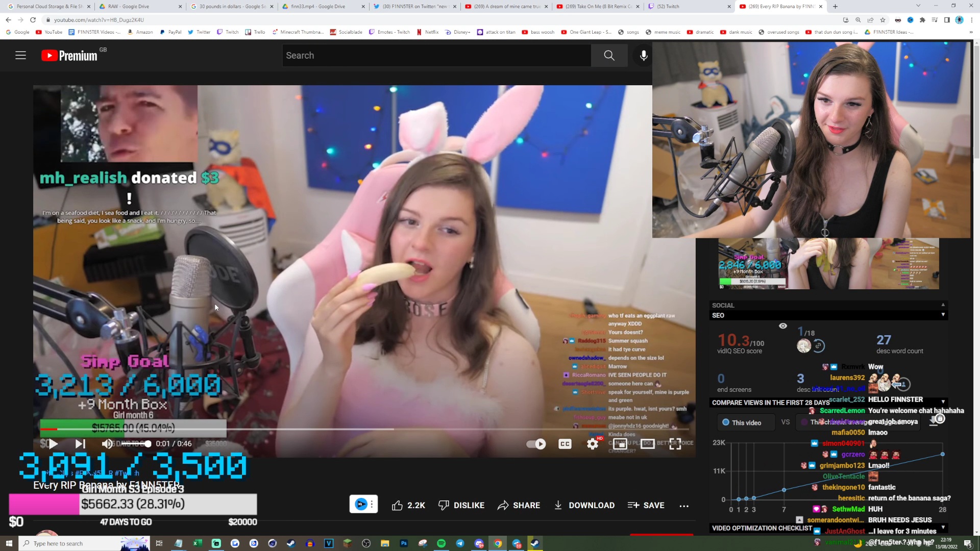Open Task View in the taskbar

coord(159,543)
